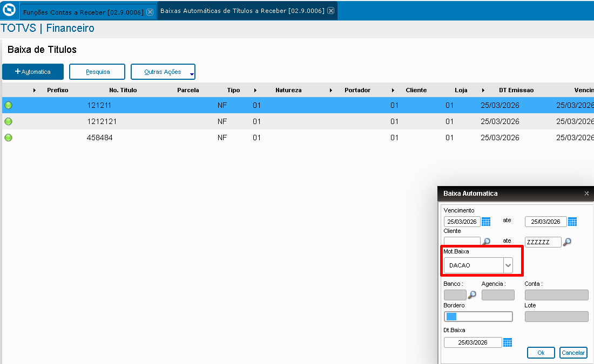Click the Cliente ate field with ZZZZZZ
Screen dimensions: 594x364
coord(543,242)
